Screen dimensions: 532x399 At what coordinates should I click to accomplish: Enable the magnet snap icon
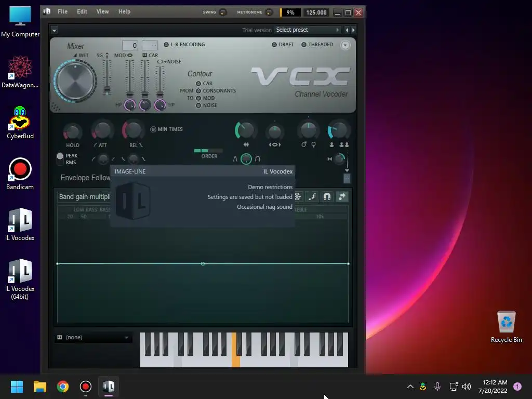[327, 197]
